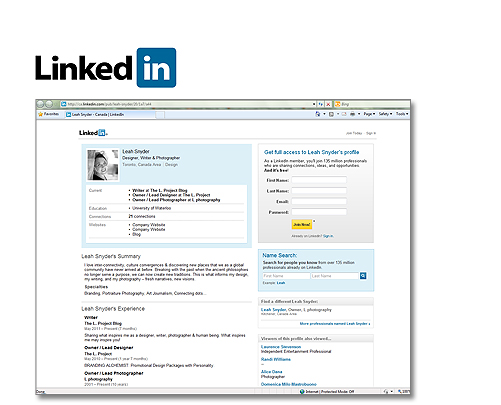This screenshot has width=501, height=405.
Task: Click the browser Forward button
Action: (49, 104)
